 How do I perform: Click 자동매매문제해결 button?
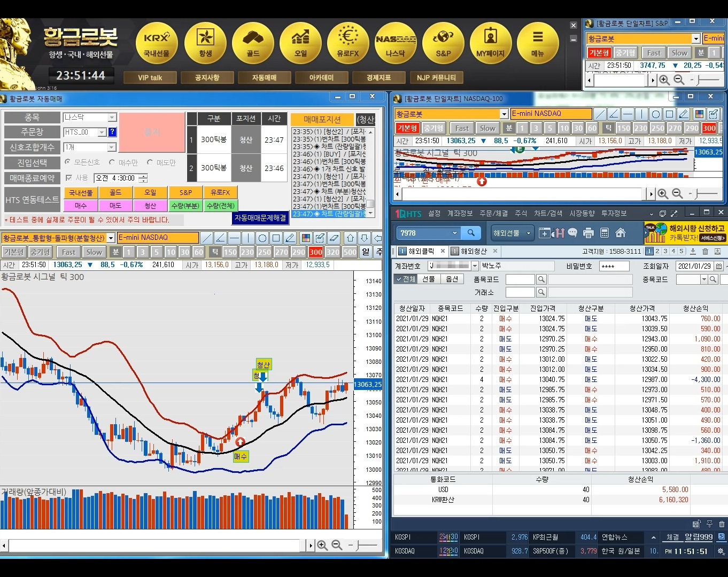[260, 218]
